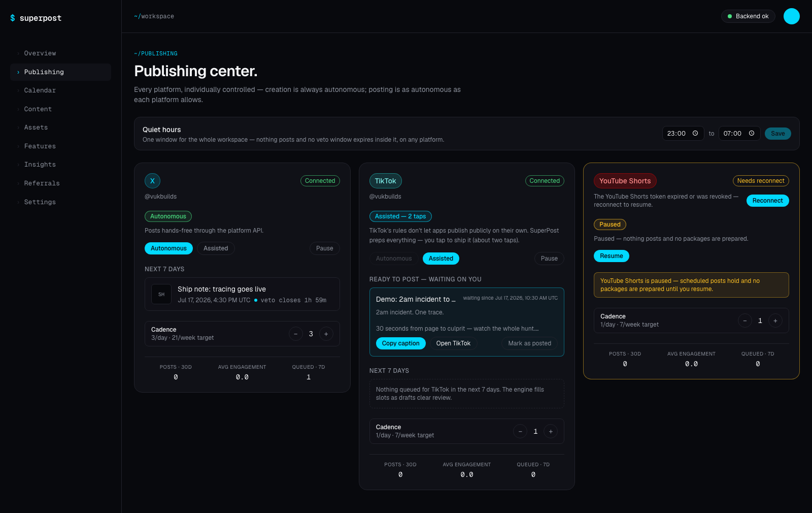812x513 pixels.
Task: Click the Backend ok status pill
Action: coord(748,16)
